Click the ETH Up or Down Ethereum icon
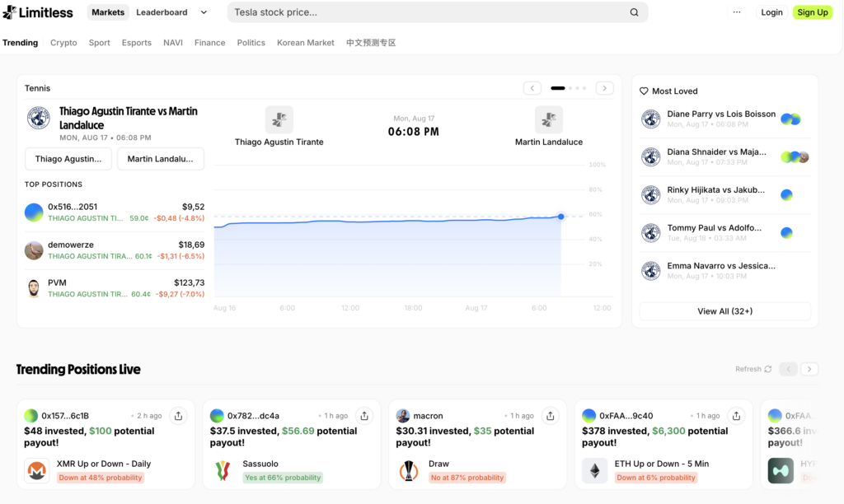The width and height of the screenshot is (844, 504). 595,471
